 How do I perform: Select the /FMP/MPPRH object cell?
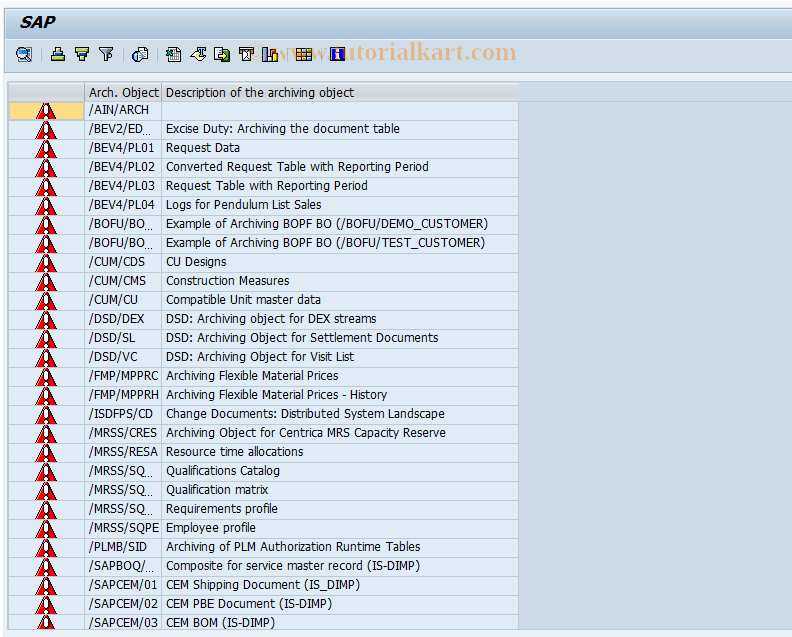click(123, 395)
